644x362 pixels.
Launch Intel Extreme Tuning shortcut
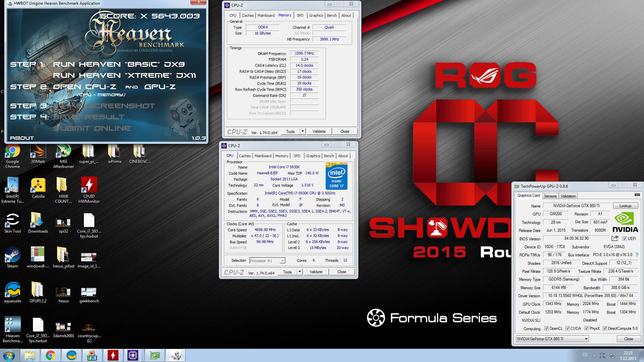[12, 190]
